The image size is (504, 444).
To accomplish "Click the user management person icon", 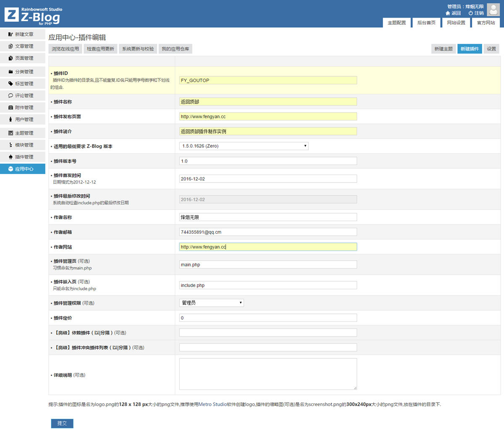I will pos(10,120).
